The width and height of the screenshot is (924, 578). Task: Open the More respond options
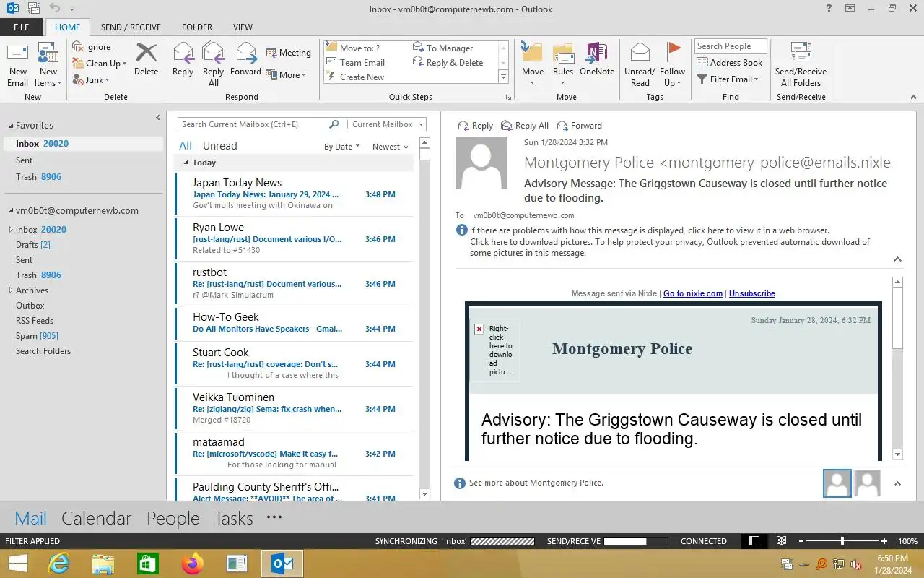(286, 74)
